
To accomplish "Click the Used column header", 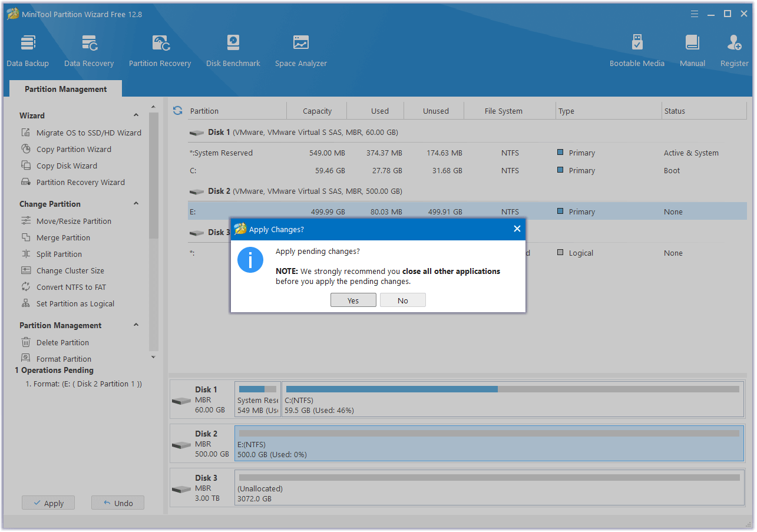I will (376, 111).
